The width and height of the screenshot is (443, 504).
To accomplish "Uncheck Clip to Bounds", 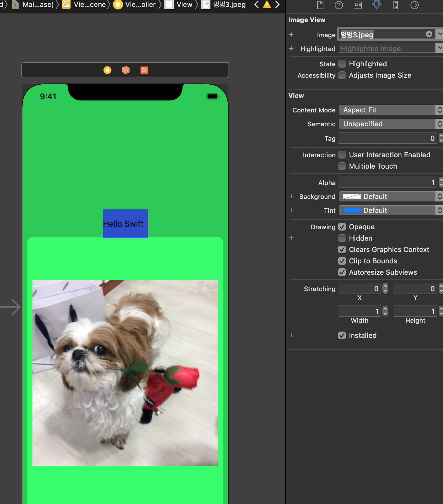I will pyautogui.click(x=342, y=261).
